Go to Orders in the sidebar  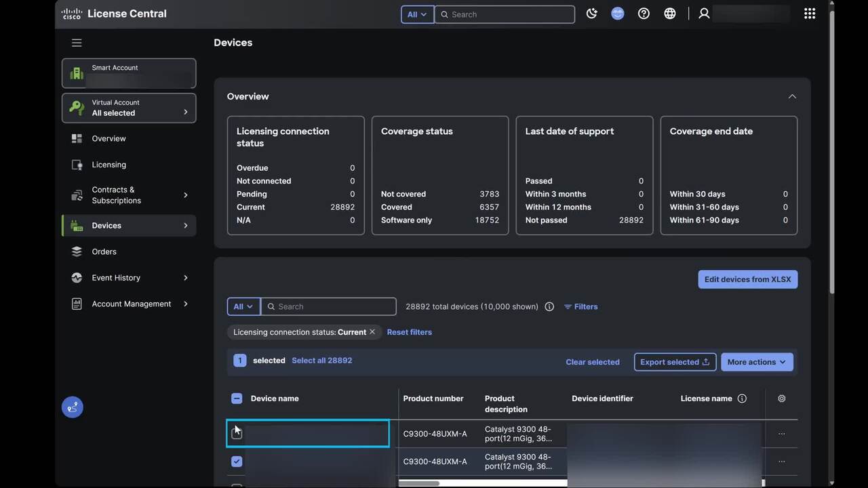point(104,251)
